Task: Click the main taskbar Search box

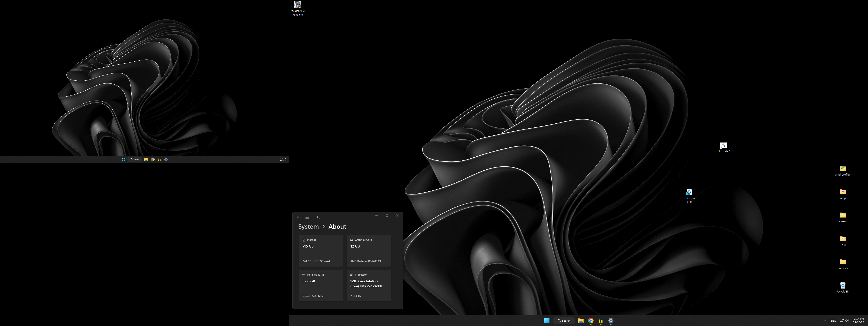Action: [564, 321]
